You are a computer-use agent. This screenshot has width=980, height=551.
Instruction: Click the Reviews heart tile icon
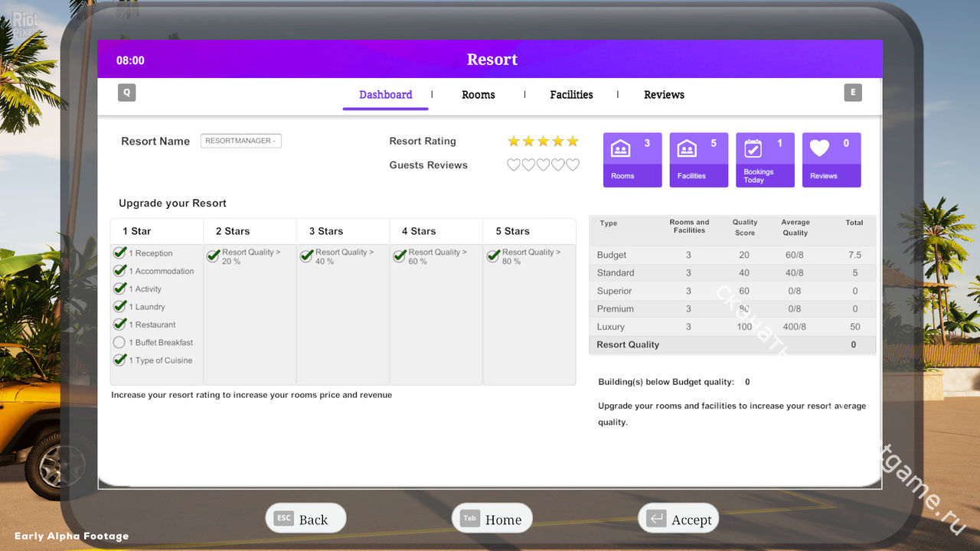click(819, 148)
